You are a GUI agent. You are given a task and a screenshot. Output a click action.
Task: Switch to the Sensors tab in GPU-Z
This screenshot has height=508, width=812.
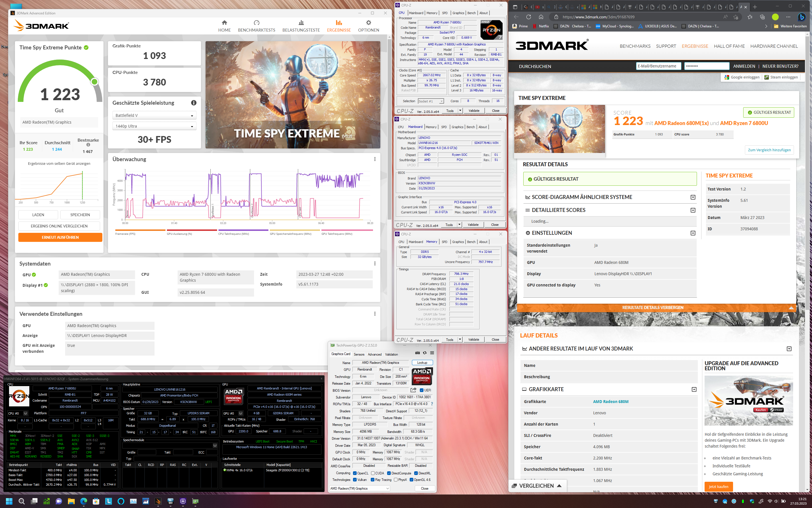tap(359, 354)
